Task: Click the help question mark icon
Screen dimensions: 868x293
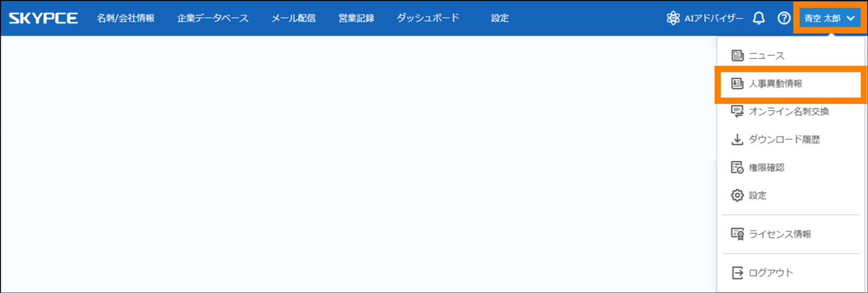Action: 783,18
